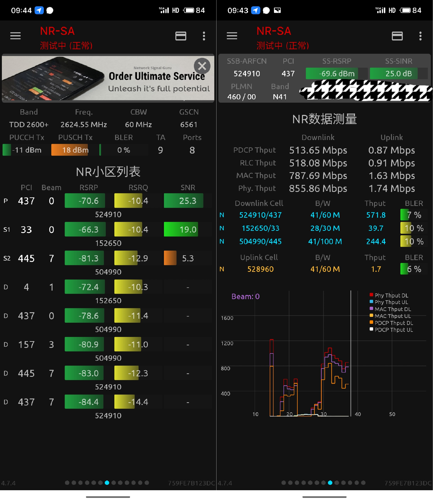Tap RLC downlink 518.08 Mbps
This screenshot has width=433, height=504.
[318, 163]
